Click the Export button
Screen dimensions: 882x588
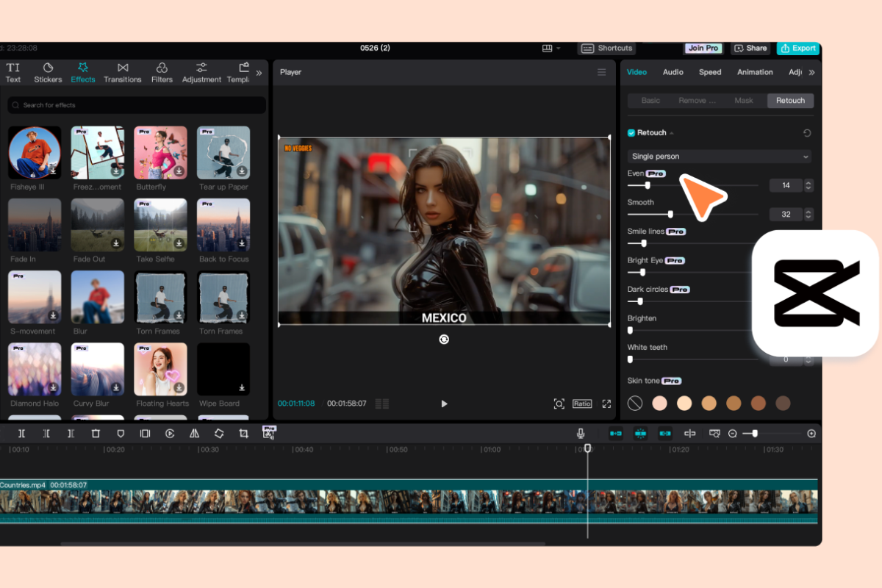797,49
